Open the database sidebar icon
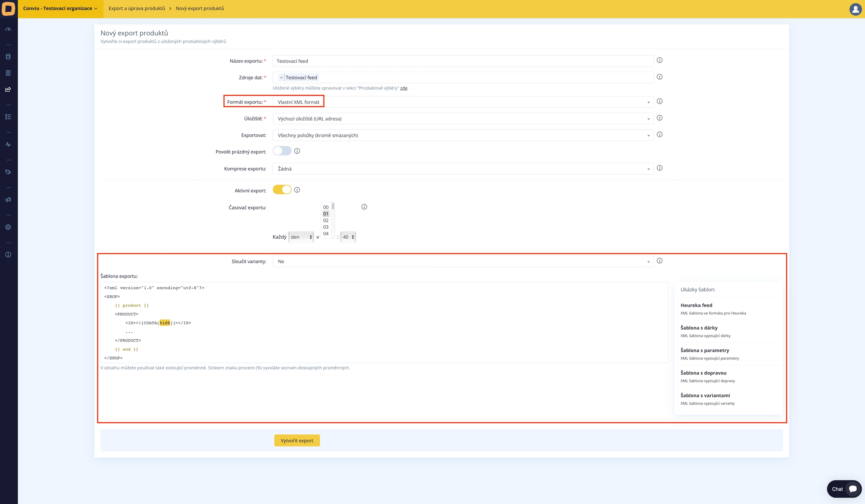The image size is (865, 504). click(8, 57)
